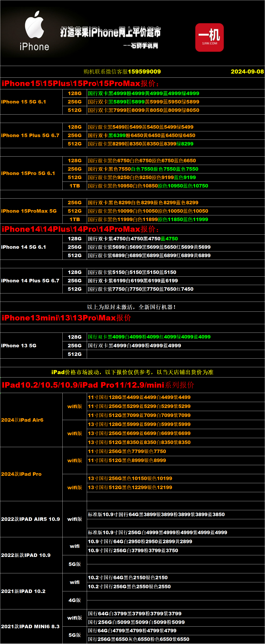Click the 标准版10.9寸国行256G row
265x644 pixels.
coord(176,533)
